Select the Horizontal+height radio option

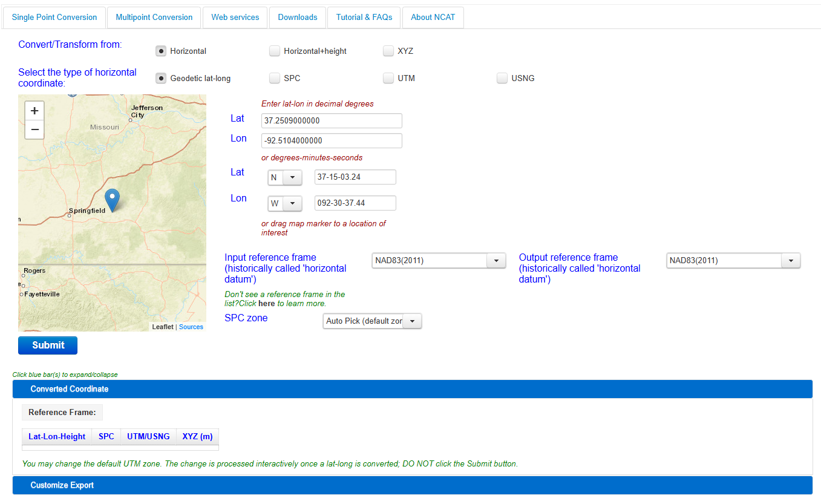coord(275,51)
